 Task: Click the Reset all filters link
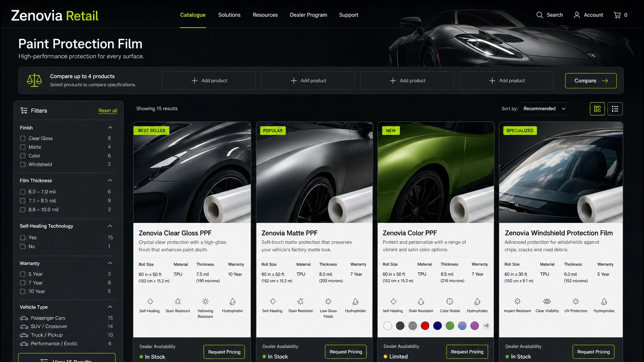pyautogui.click(x=108, y=111)
